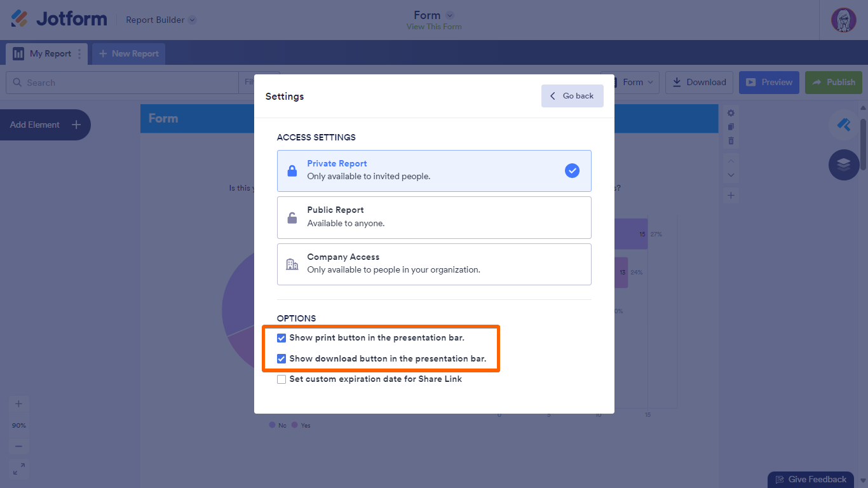Enable custom expiration date for Share Link
The width and height of the screenshot is (868, 488).
281,379
